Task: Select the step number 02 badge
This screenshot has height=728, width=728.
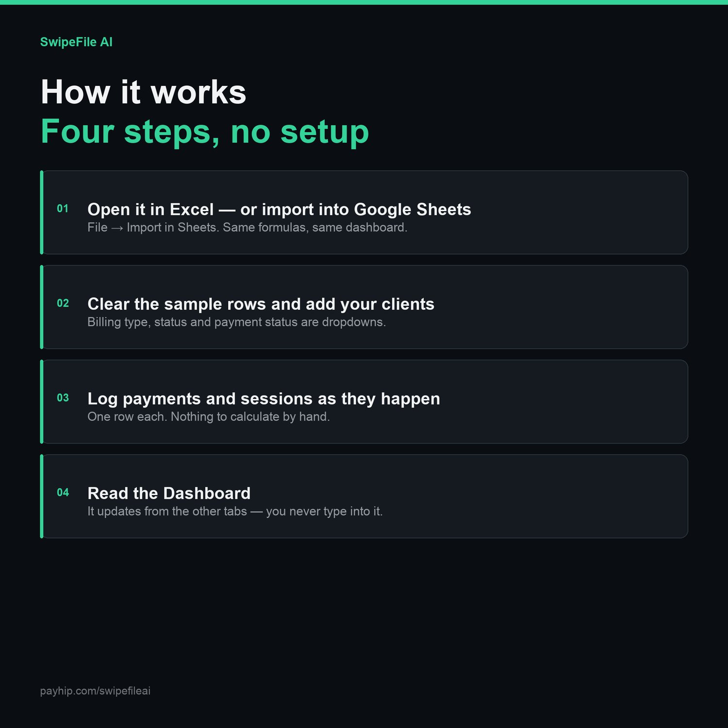Action: [x=63, y=303]
